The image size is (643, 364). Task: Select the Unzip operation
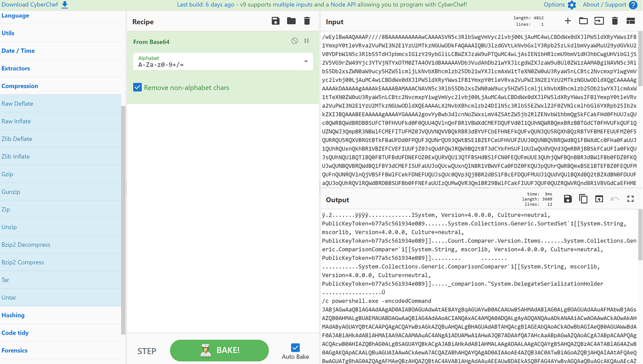(x=61, y=227)
